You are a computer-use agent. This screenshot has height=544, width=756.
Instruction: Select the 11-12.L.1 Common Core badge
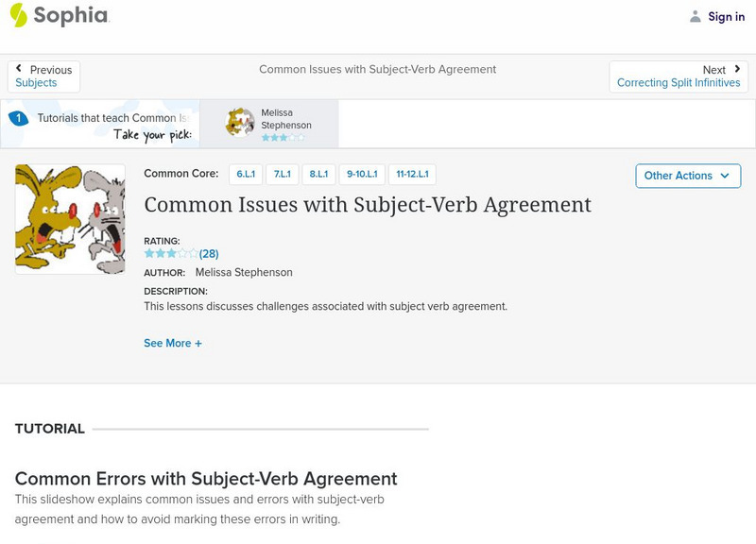click(x=414, y=174)
